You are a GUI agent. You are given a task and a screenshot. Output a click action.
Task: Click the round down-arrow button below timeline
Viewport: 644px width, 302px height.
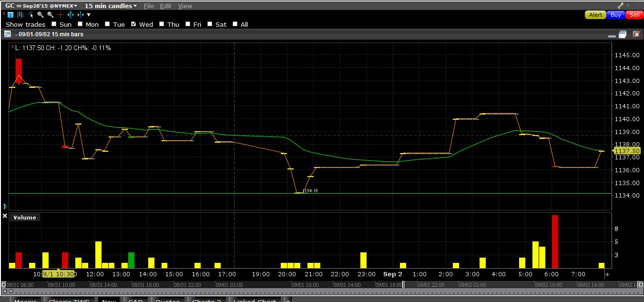coord(11,291)
